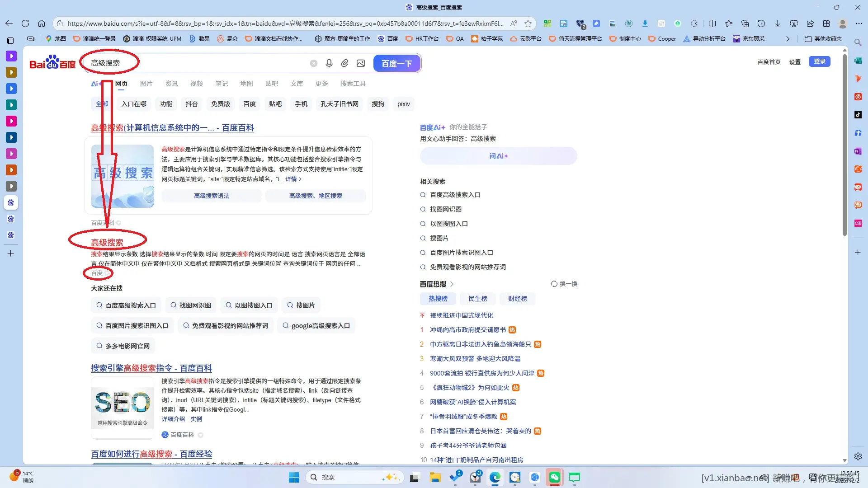Enable read aloud in the address bar
Image resolution: width=868 pixels, height=488 pixels.
click(x=513, y=23)
